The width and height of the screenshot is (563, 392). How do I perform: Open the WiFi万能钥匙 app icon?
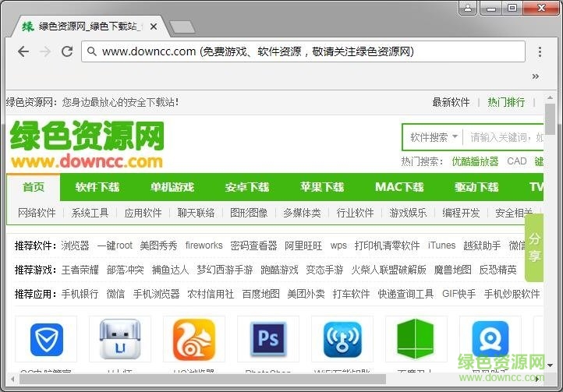[342, 340]
